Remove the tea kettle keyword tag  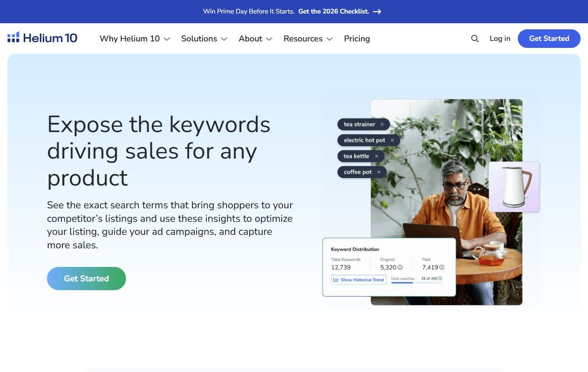377,156
